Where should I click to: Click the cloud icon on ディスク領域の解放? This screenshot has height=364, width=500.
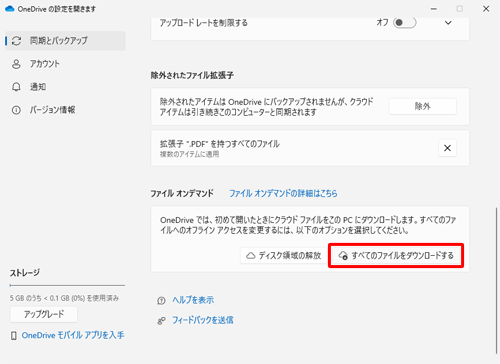pyautogui.click(x=251, y=256)
